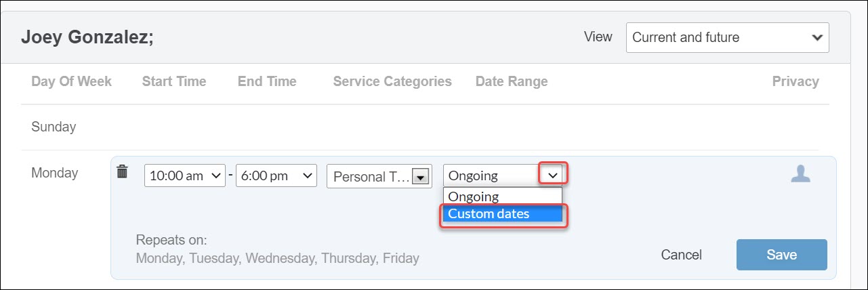Expand the Ongoing date range dropdown arrow
The width and height of the screenshot is (868, 290).
pyautogui.click(x=553, y=175)
